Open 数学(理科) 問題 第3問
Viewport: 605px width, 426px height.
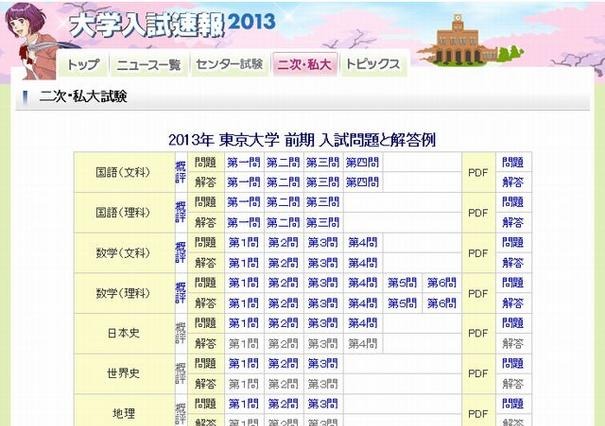tap(323, 283)
